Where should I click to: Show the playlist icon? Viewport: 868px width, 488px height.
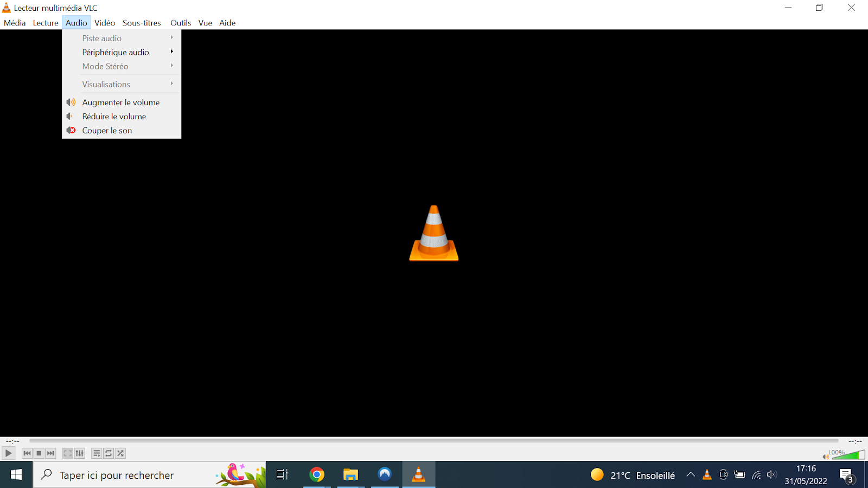point(97,453)
